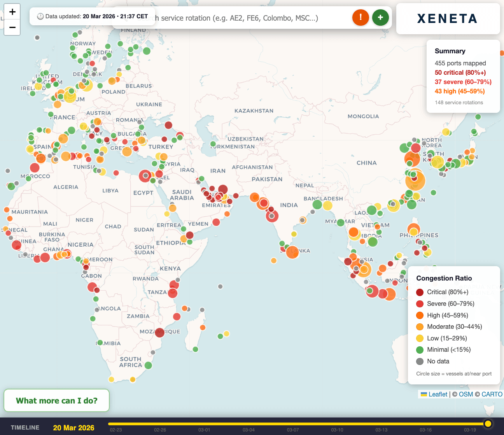Click the Minimal (<15%) legend swatch

pos(420,350)
